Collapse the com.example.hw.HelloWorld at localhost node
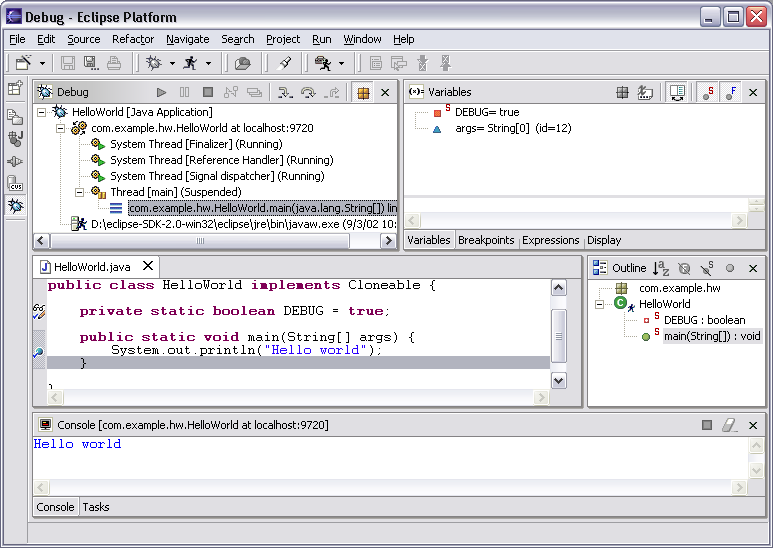This screenshot has height=548, width=773. 61,129
